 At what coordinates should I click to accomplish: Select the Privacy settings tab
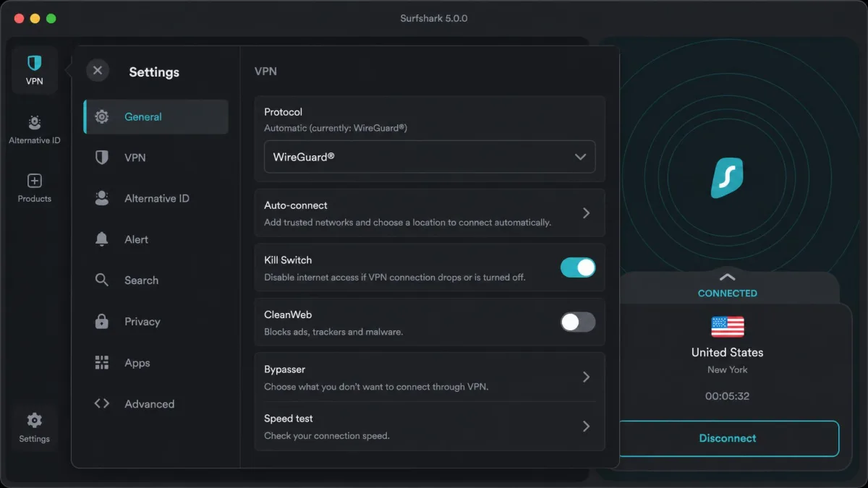[156, 321]
